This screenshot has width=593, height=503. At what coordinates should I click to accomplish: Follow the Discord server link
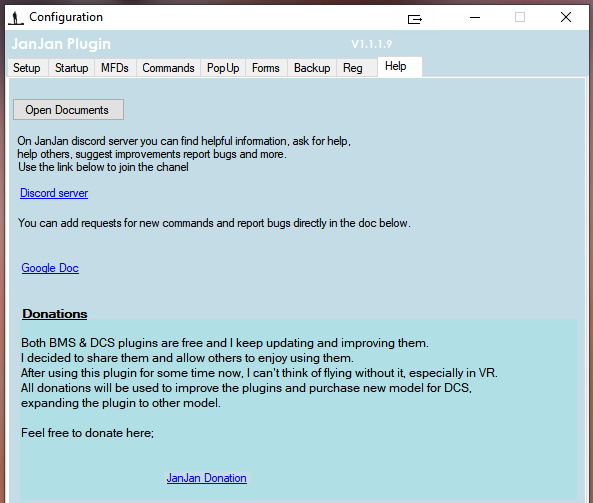54,193
